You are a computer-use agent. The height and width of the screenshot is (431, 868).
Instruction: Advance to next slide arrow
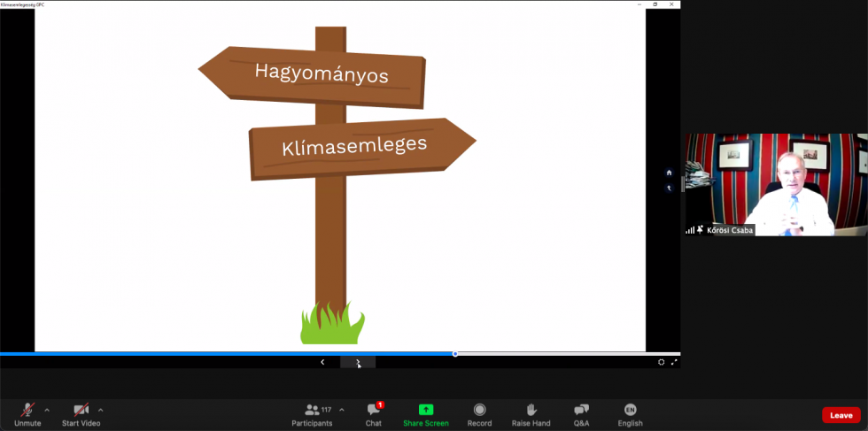coord(358,362)
